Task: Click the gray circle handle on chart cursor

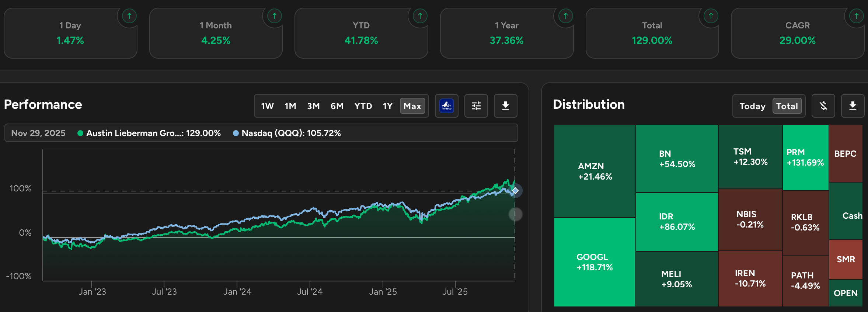Action: (515, 214)
